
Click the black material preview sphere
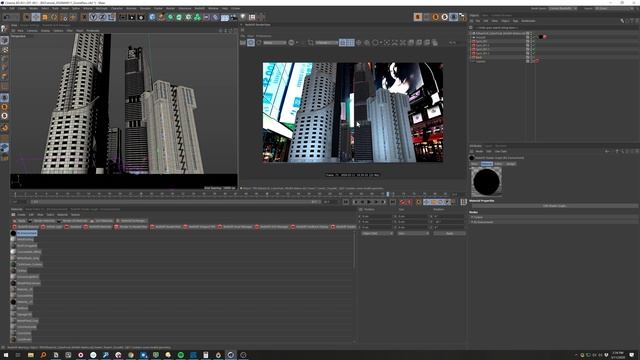tap(487, 182)
